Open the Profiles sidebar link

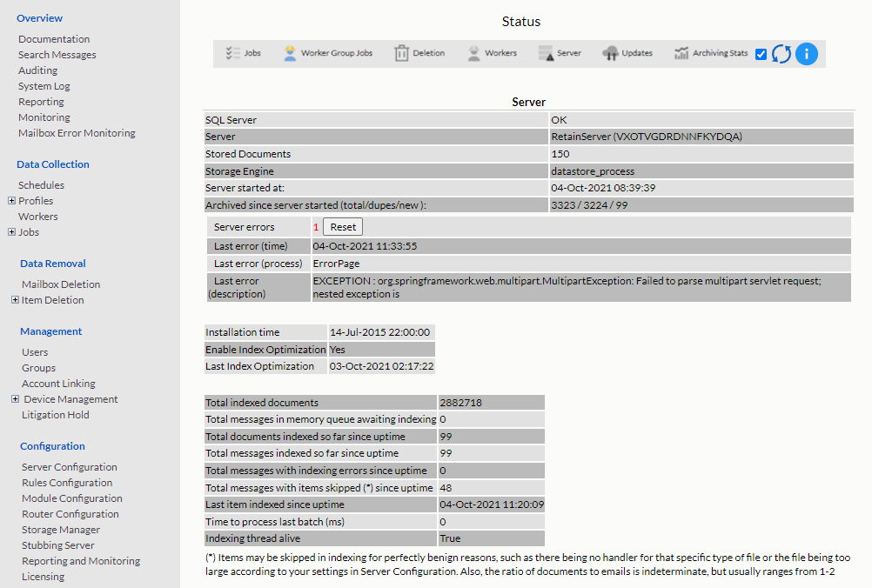tap(36, 201)
